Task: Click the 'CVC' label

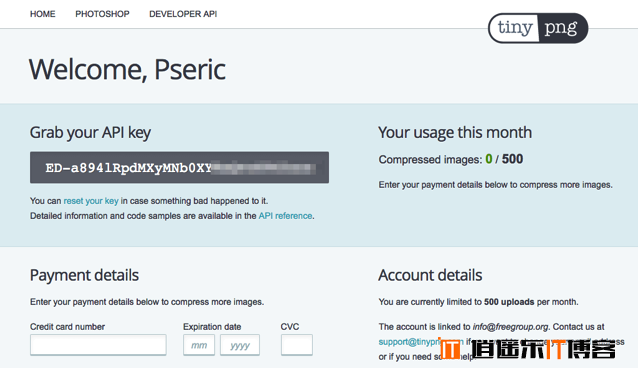Action: [x=290, y=326]
